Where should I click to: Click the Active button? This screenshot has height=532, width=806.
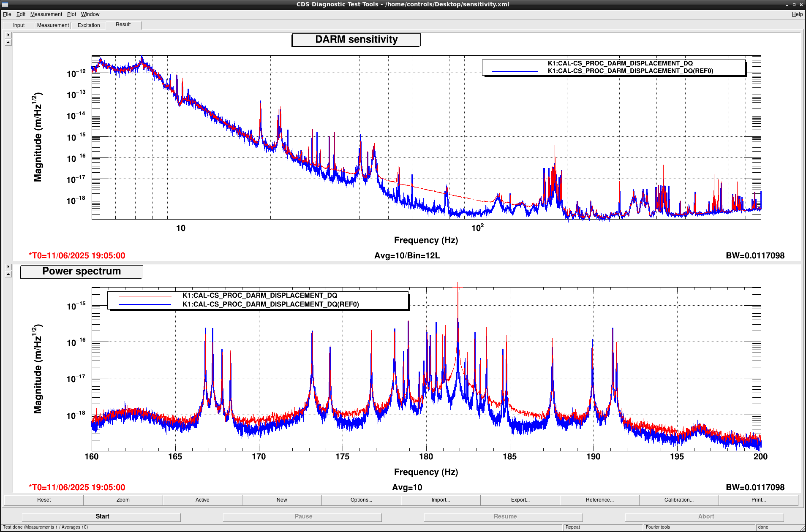202,500
